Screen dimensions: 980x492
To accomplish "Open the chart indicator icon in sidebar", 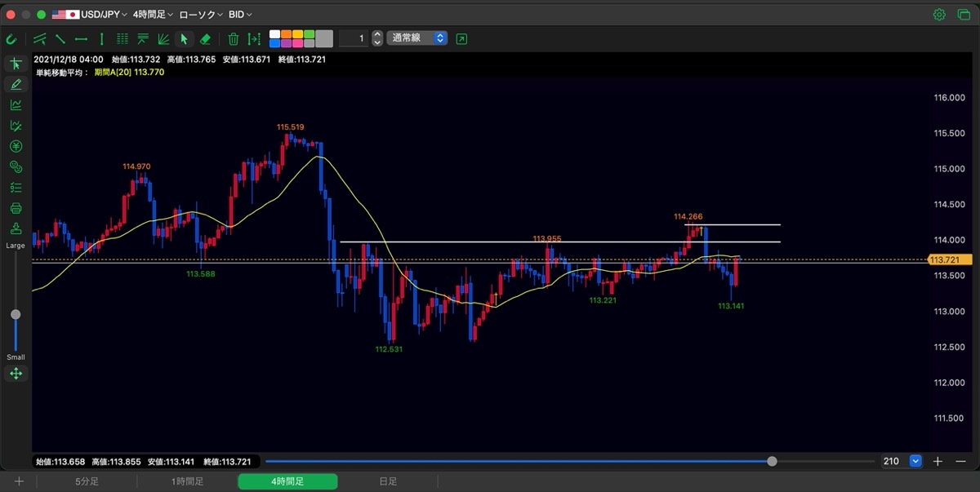I will point(16,104).
